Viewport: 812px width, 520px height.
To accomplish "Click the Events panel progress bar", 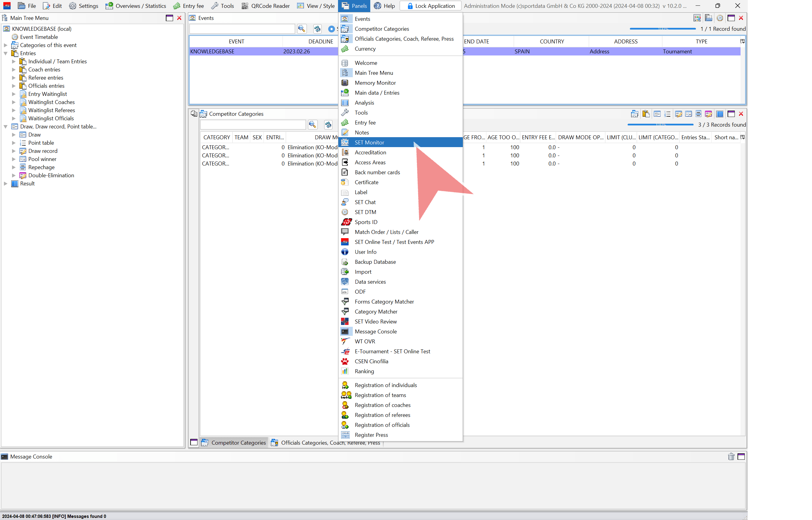I will pyautogui.click(x=662, y=29).
